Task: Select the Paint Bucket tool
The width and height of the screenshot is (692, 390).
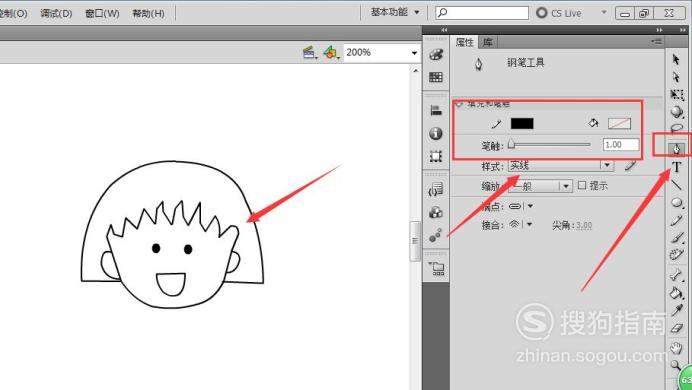Action: pos(676,292)
